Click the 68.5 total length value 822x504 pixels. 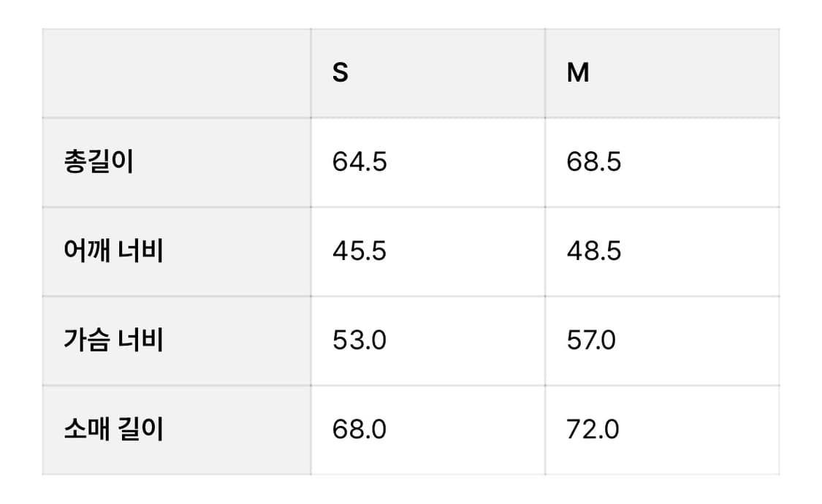(x=593, y=162)
